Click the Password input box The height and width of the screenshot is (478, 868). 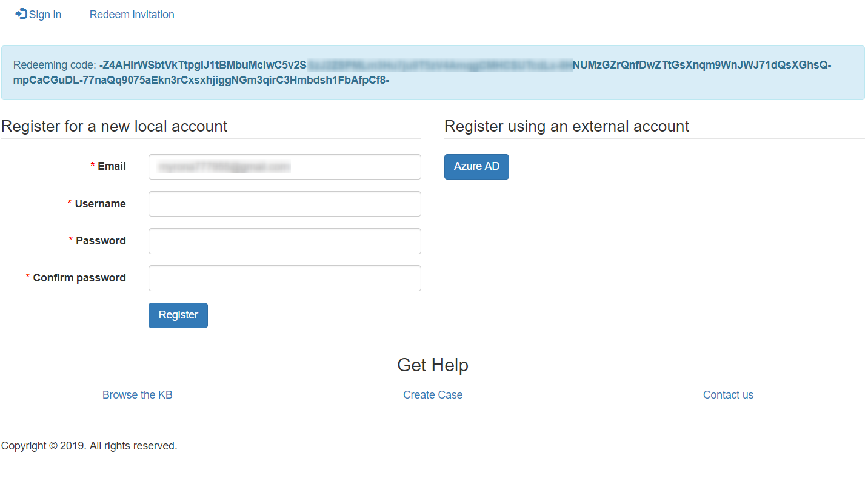pos(284,241)
